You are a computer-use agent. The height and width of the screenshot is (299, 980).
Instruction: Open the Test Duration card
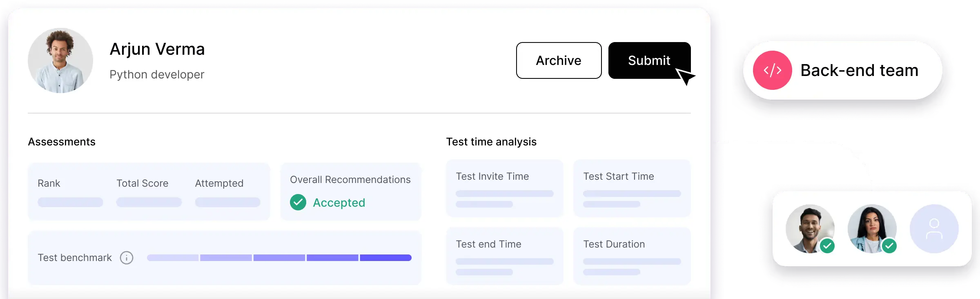pyautogui.click(x=632, y=256)
